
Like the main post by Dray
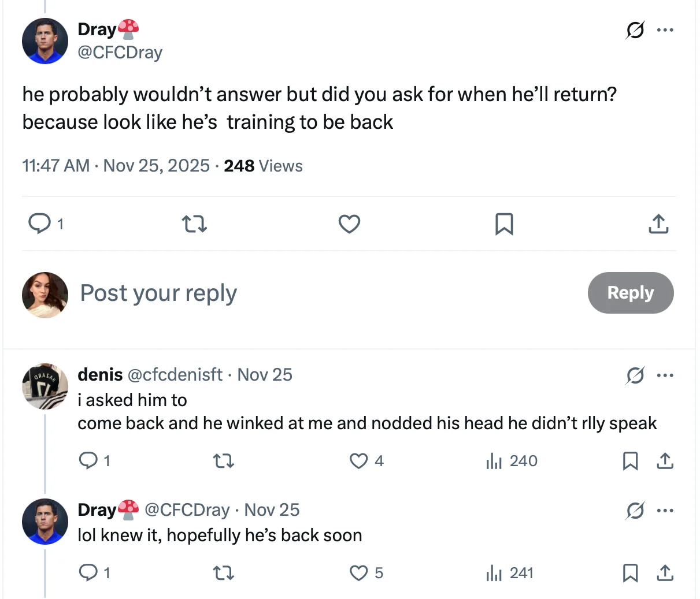[x=349, y=224]
